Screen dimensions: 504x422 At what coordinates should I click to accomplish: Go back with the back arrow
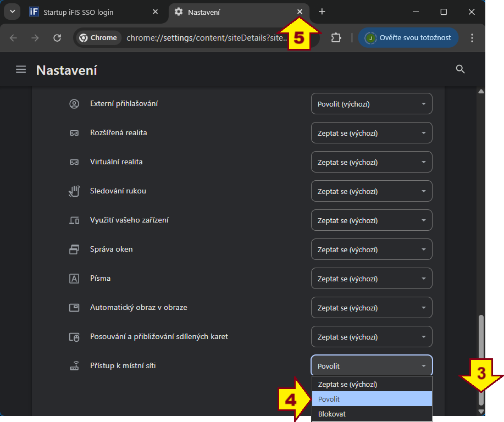[14, 38]
